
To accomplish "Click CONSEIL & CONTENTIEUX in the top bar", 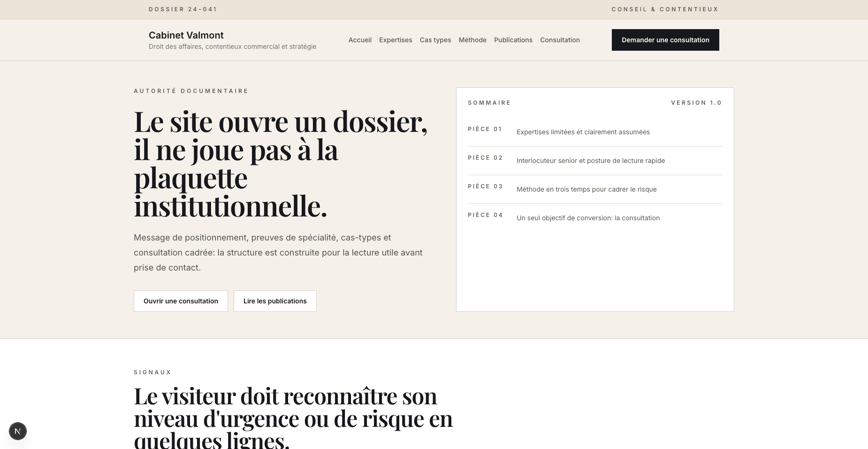I will click(x=665, y=9).
